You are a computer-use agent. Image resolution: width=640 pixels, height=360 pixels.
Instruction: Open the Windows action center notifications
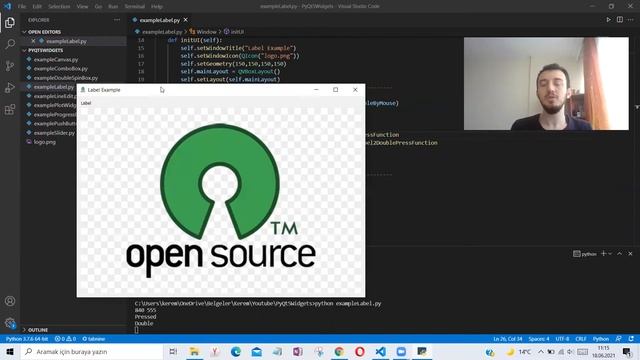[x=627, y=351]
